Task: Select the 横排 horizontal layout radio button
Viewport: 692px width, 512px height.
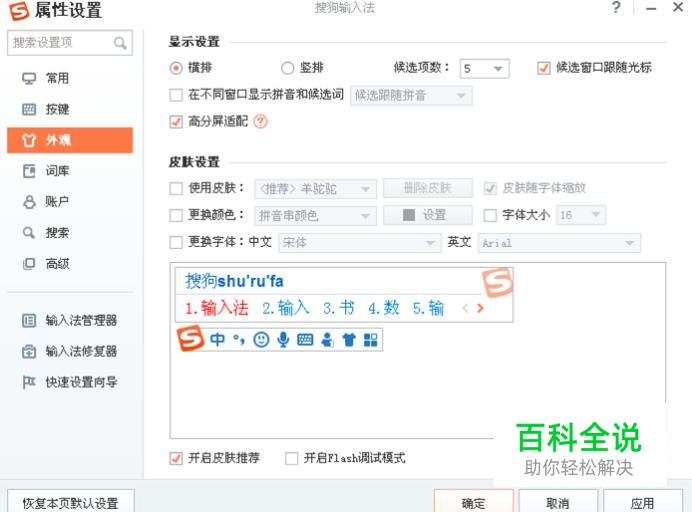Action: (176, 68)
